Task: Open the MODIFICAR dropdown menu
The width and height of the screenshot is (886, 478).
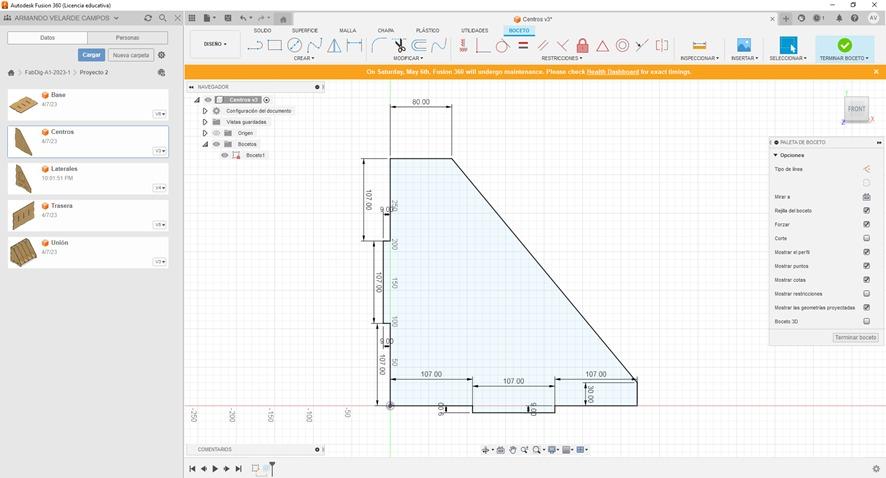Action: click(408, 58)
